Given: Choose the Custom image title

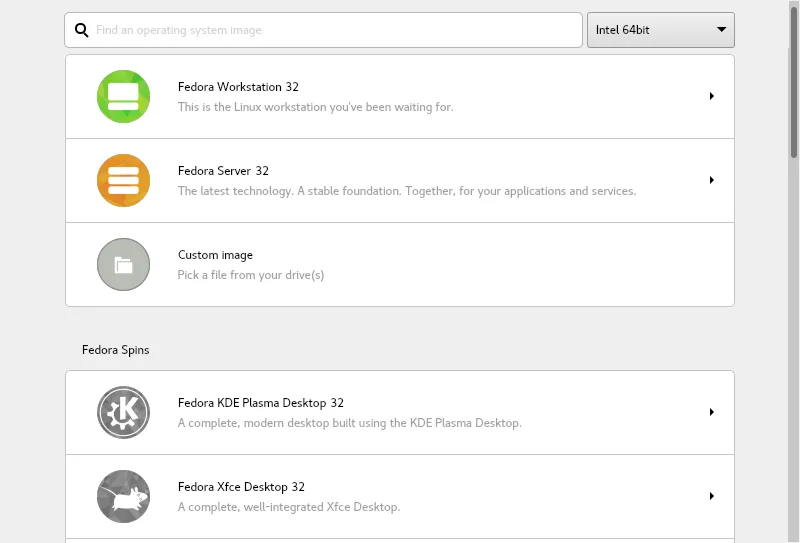Looking at the screenshot, I should pyautogui.click(x=215, y=255).
